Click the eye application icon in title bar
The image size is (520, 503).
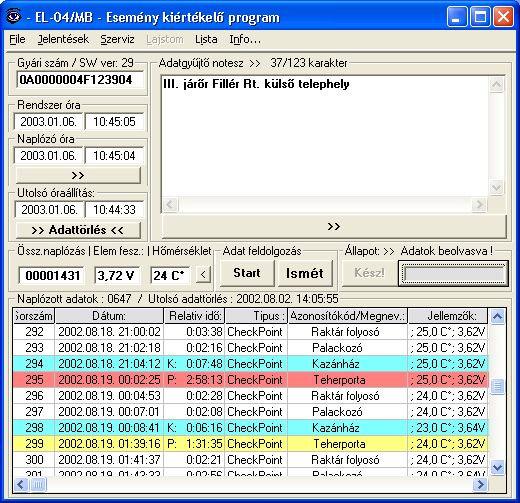[x=14, y=17]
